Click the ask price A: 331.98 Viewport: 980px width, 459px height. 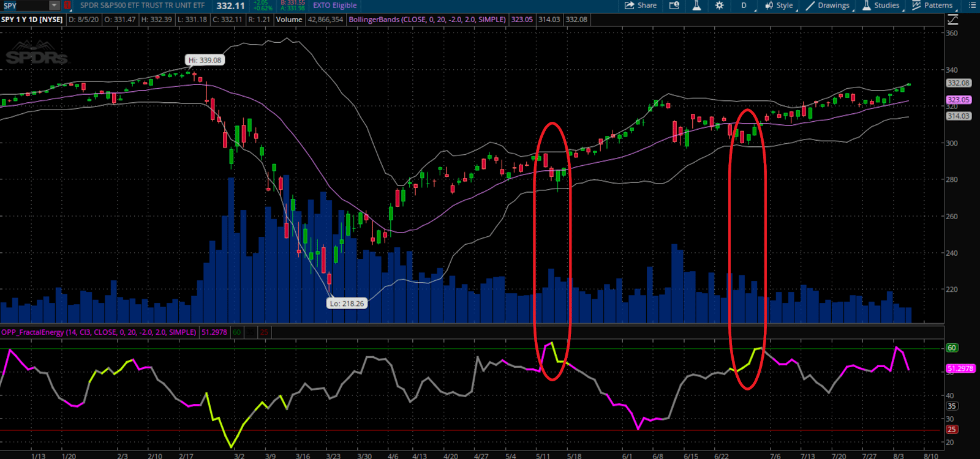(293, 8)
